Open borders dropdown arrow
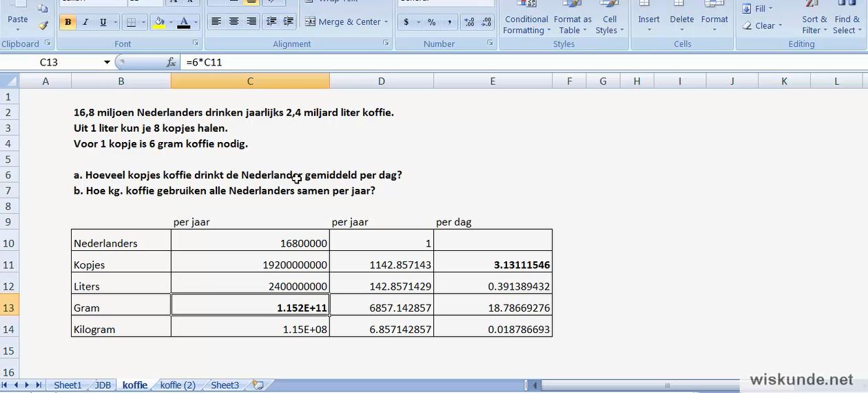This screenshot has height=393, width=868. 143,22
